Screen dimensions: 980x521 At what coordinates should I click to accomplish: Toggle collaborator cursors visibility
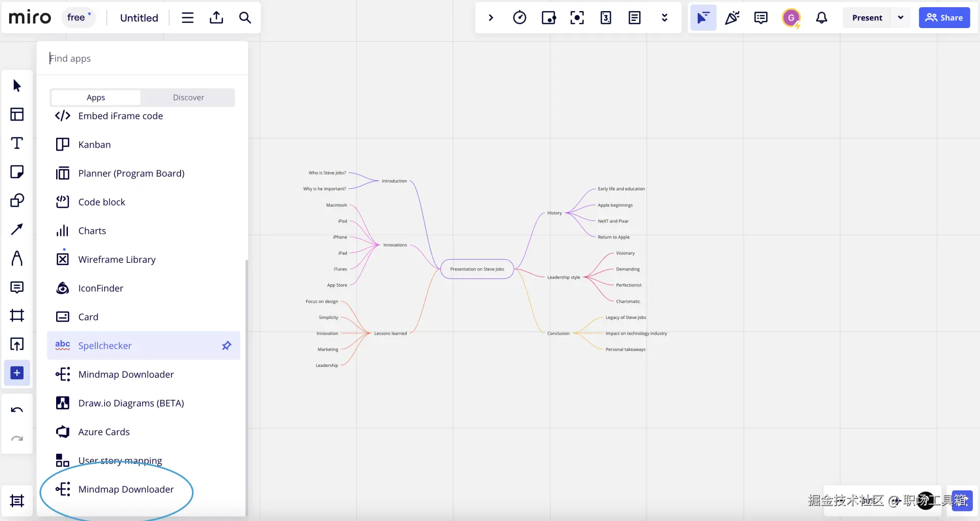tap(703, 18)
